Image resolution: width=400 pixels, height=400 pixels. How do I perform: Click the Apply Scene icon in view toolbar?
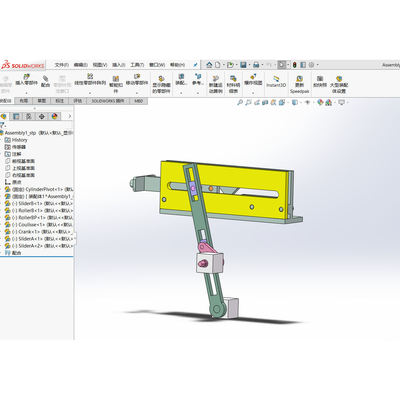328,103
